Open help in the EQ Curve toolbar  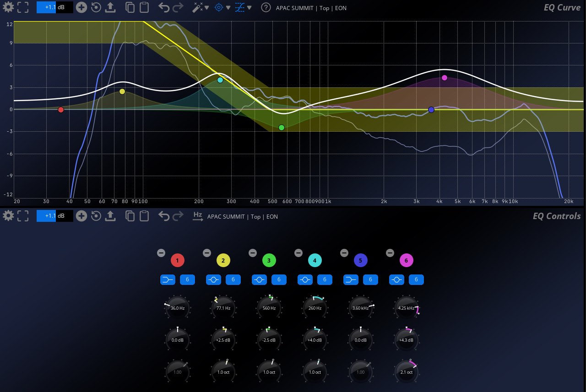pyautogui.click(x=266, y=7)
